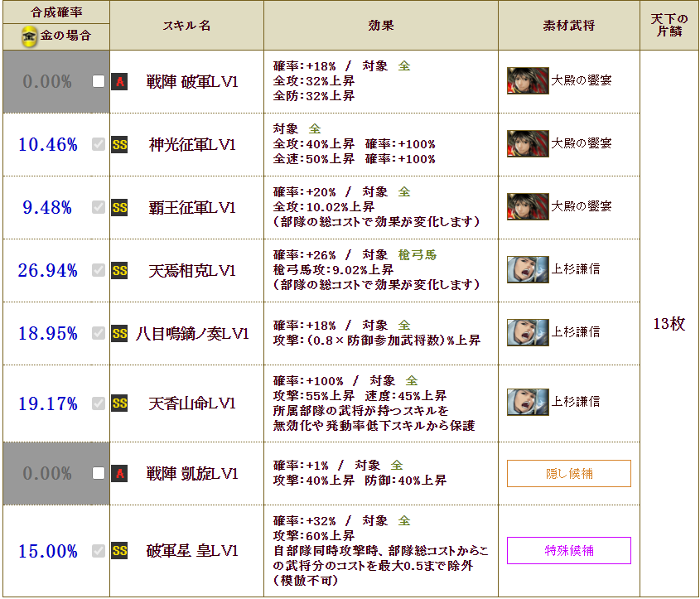
Task: Click the SS rank badge for 覇王征軍LV1
Action: pyautogui.click(x=119, y=208)
